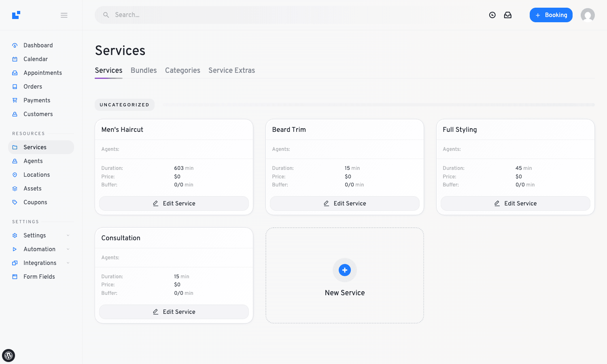Click the Automation play icon
This screenshot has width=607, height=364.
coord(15,249)
